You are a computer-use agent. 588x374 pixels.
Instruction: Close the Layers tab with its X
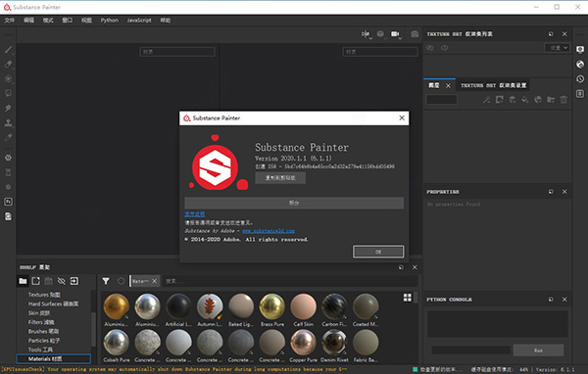click(448, 86)
